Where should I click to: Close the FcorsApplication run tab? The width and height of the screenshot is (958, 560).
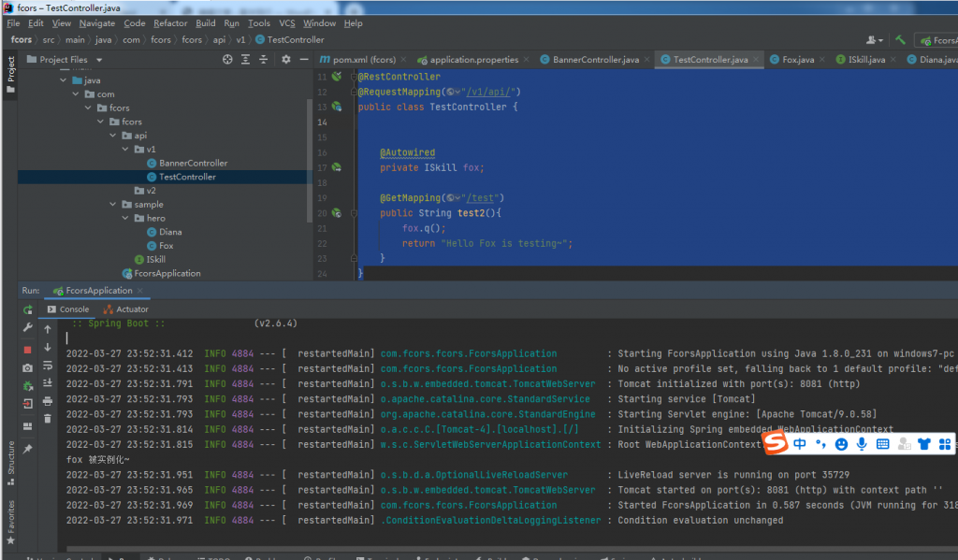(x=140, y=291)
